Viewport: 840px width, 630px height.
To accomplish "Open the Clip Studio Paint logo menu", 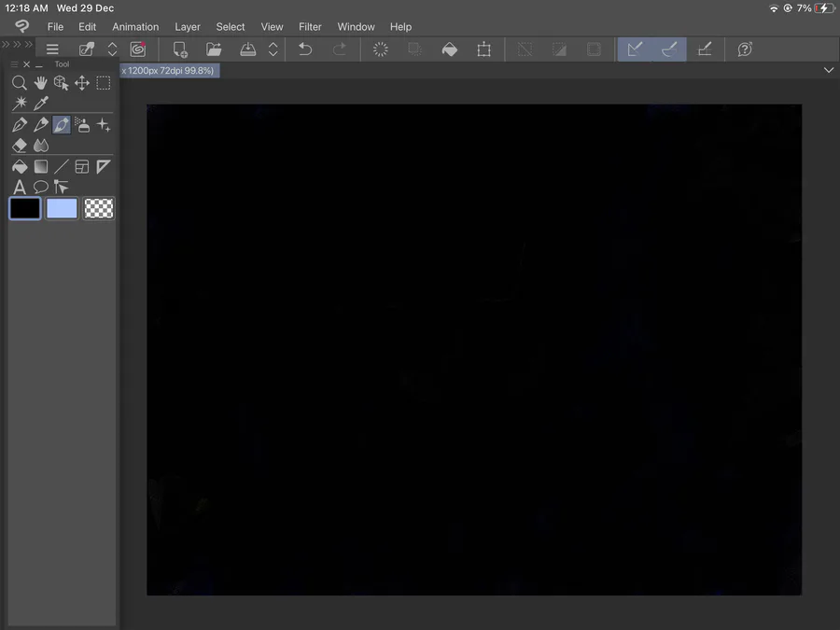I will click(x=22, y=26).
